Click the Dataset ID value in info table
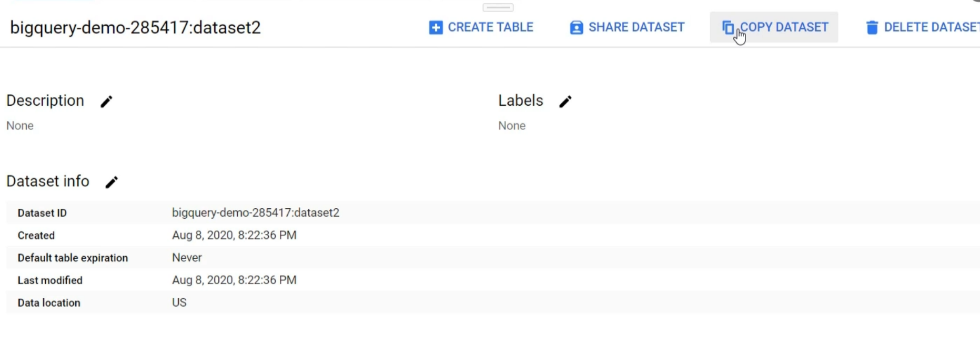This screenshot has width=980, height=344. click(x=256, y=213)
